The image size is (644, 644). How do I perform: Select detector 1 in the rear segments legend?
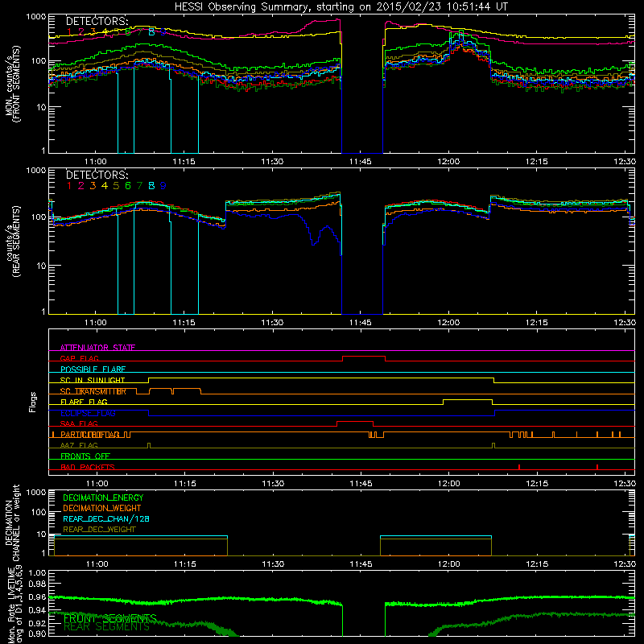[69, 186]
